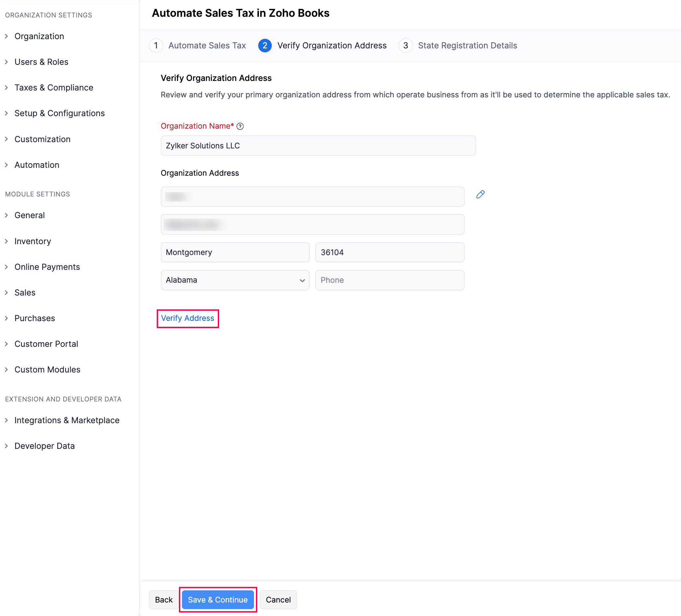
Task: Open the help tooltip beside Organization Name
Action: click(240, 126)
